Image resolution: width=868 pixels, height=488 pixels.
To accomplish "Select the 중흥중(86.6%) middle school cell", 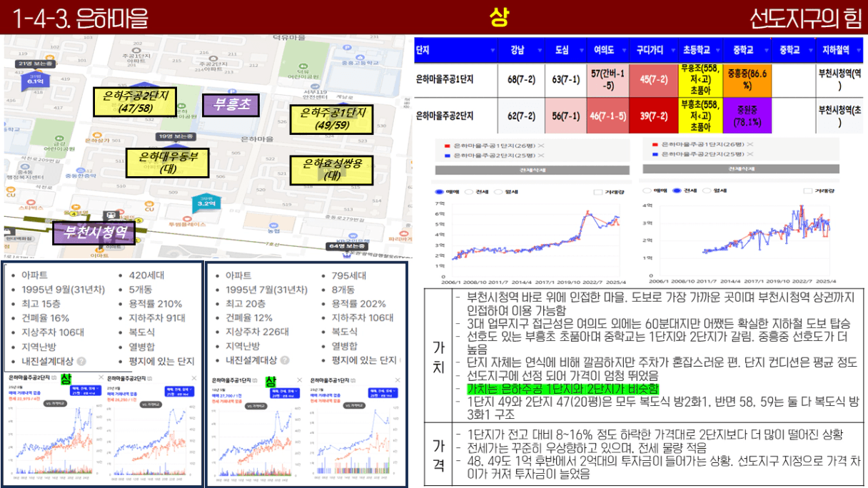I will click(747, 80).
